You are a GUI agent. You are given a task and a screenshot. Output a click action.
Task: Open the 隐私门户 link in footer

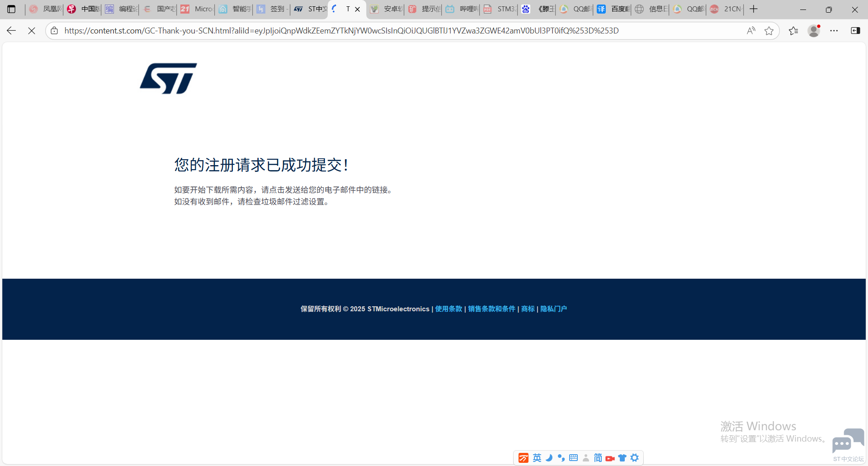[553, 309]
